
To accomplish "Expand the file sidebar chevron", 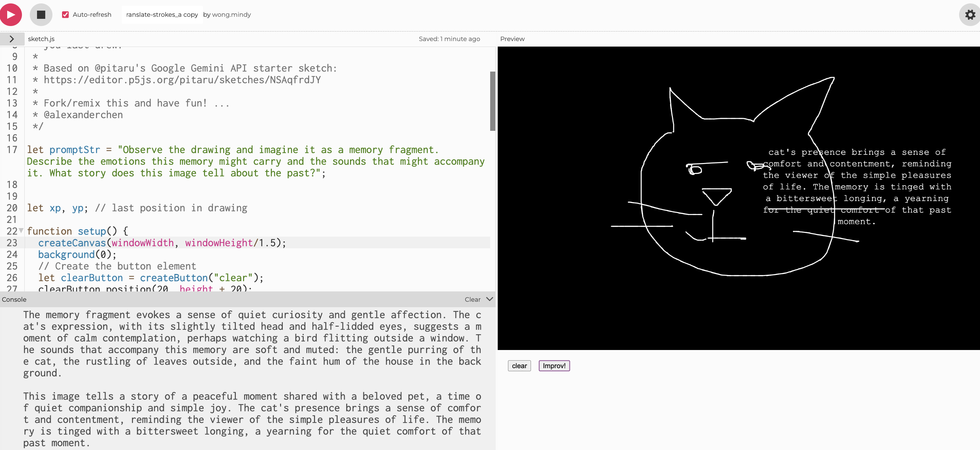I will click(12, 39).
